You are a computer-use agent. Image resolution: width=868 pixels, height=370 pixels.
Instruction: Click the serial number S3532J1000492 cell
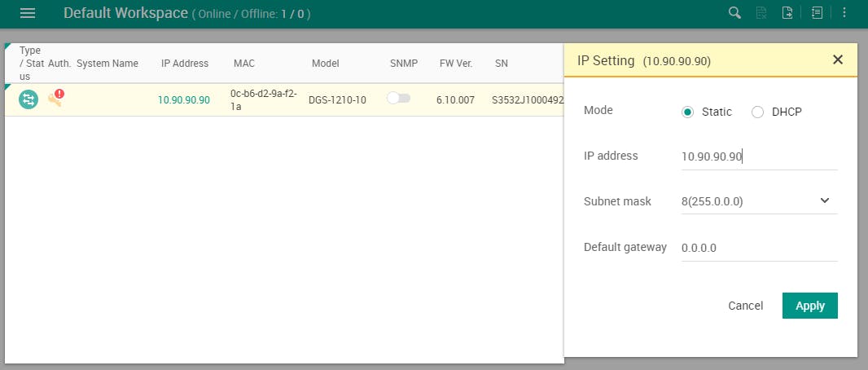[x=528, y=100]
